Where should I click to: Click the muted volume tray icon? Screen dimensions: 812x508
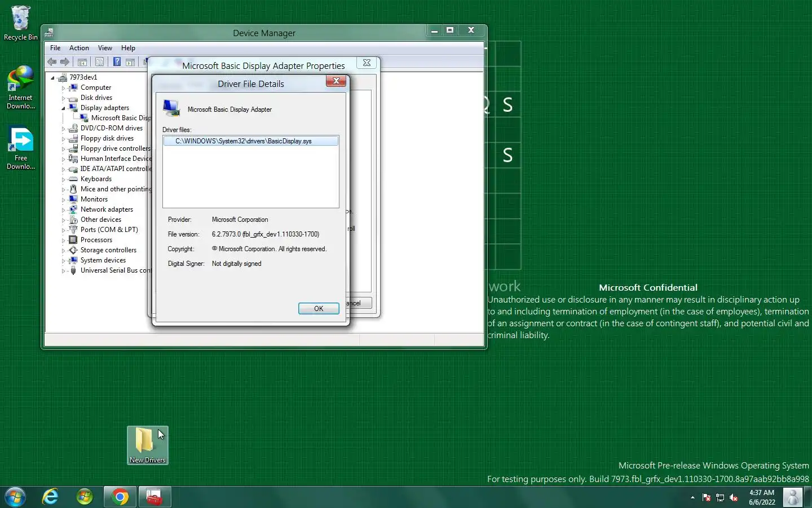point(734,497)
